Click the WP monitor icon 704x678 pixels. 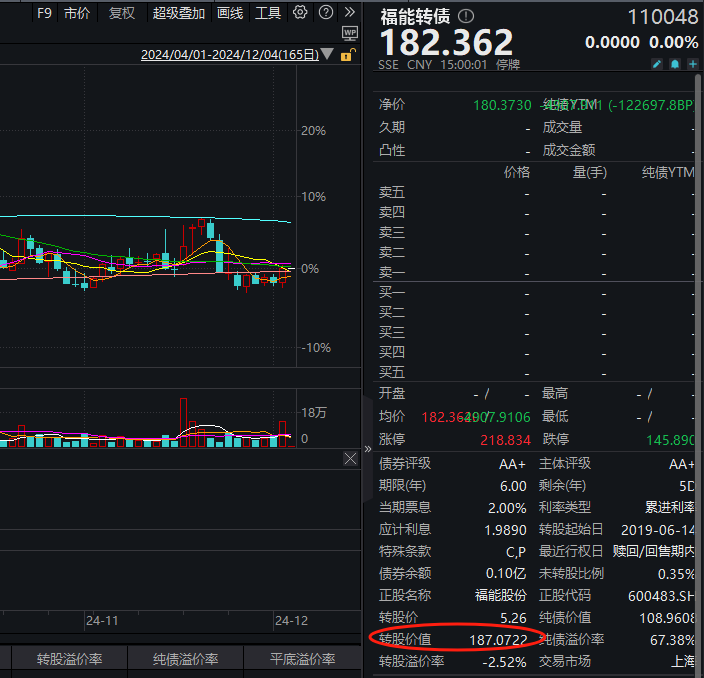click(349, 34)
